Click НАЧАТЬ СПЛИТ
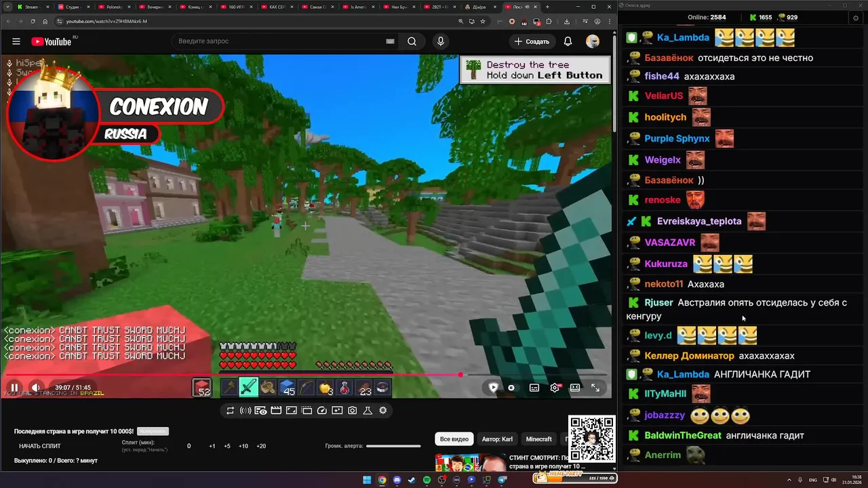 pyautogui.click(x=40, y=446)
